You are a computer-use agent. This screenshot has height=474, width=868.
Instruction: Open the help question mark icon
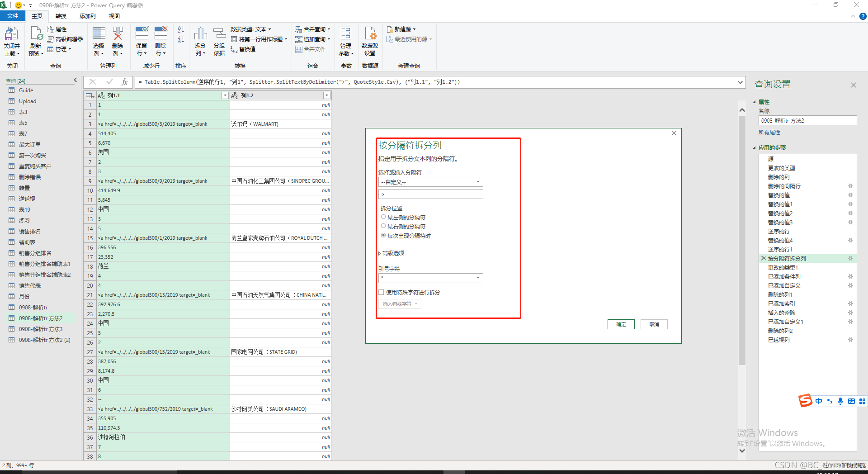(x=863, y=16)
